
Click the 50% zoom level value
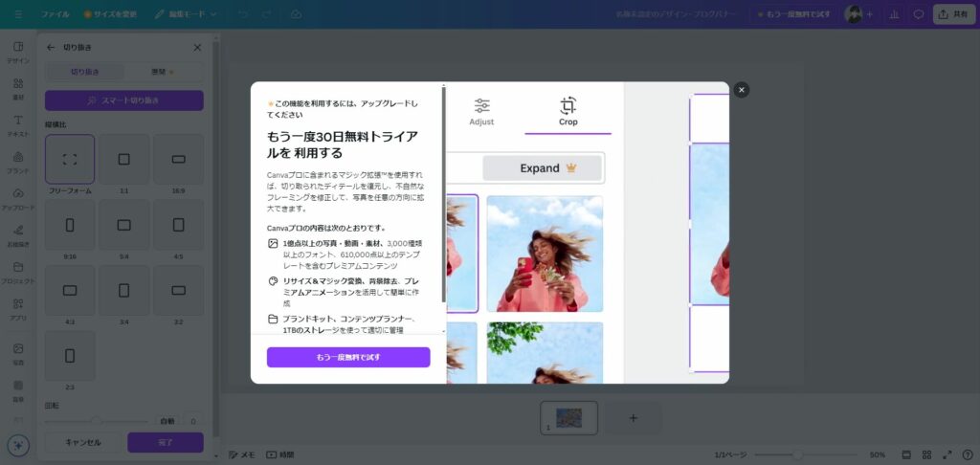[x=877, y=455]
